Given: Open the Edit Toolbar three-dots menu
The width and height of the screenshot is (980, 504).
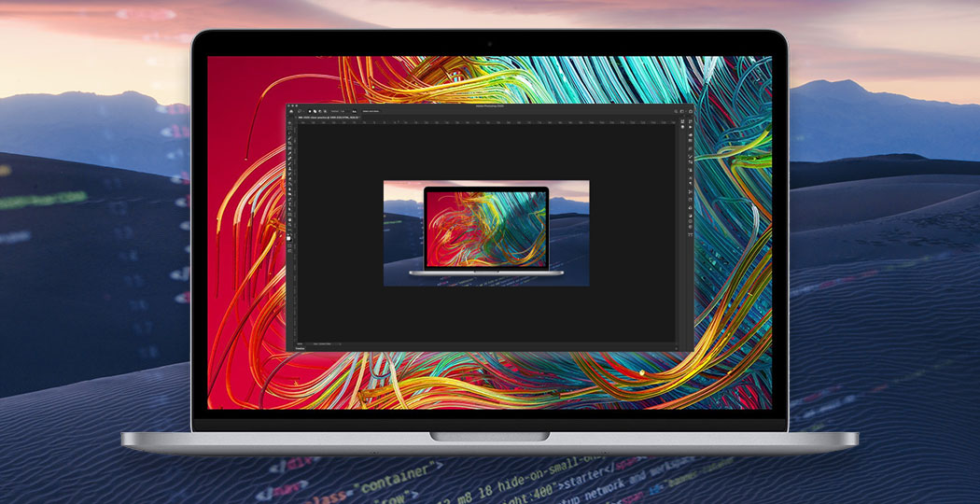Looking at the screenshot, I should [x=289, y=230].
